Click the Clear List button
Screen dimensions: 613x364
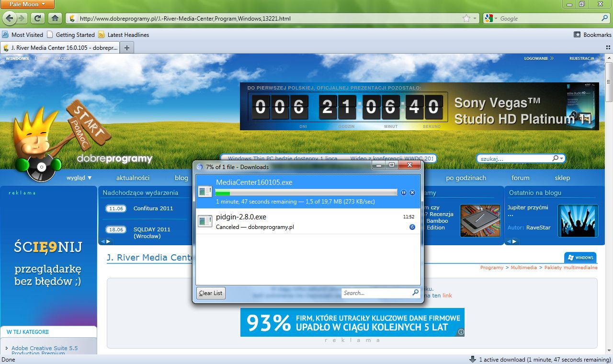click(x=211, y=293)
